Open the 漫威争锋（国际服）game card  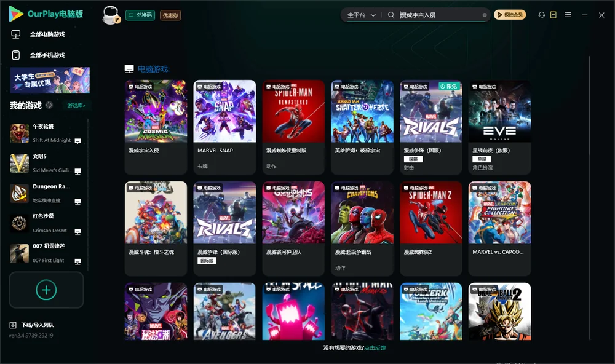[x=224, y=229]
